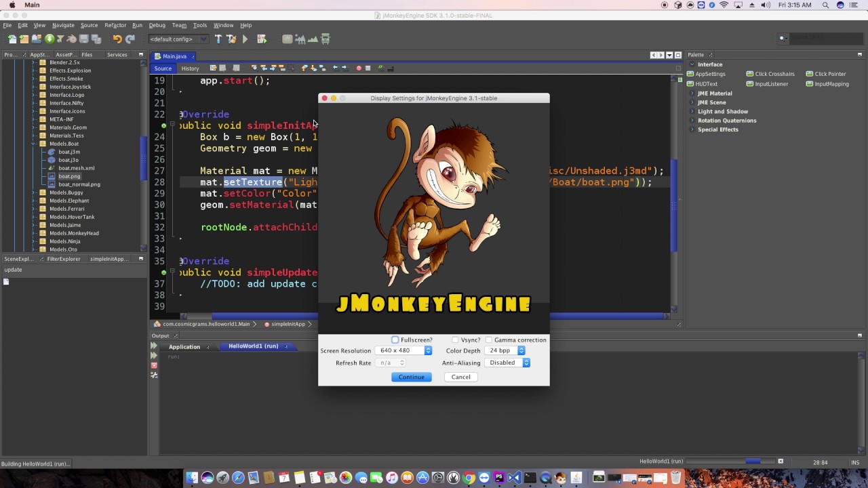Image resolution: width=868 pixels, height=488 pixels.
Task: Expand the JME Scene palette category
Action: tap(691, 102)
